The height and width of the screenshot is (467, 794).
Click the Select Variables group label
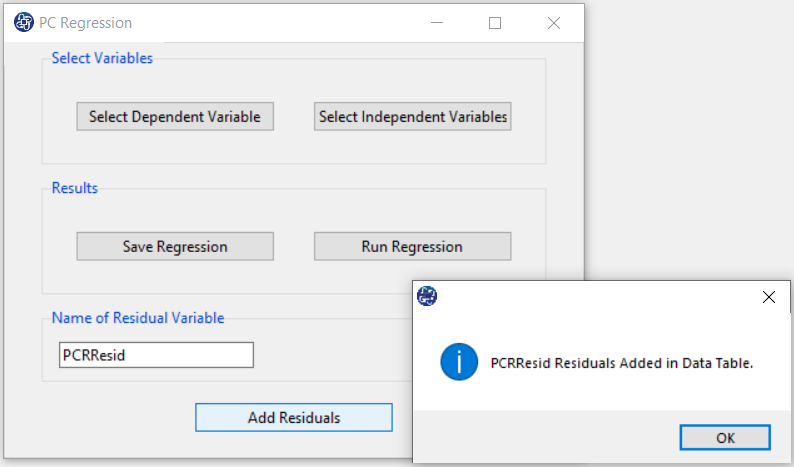102,58
